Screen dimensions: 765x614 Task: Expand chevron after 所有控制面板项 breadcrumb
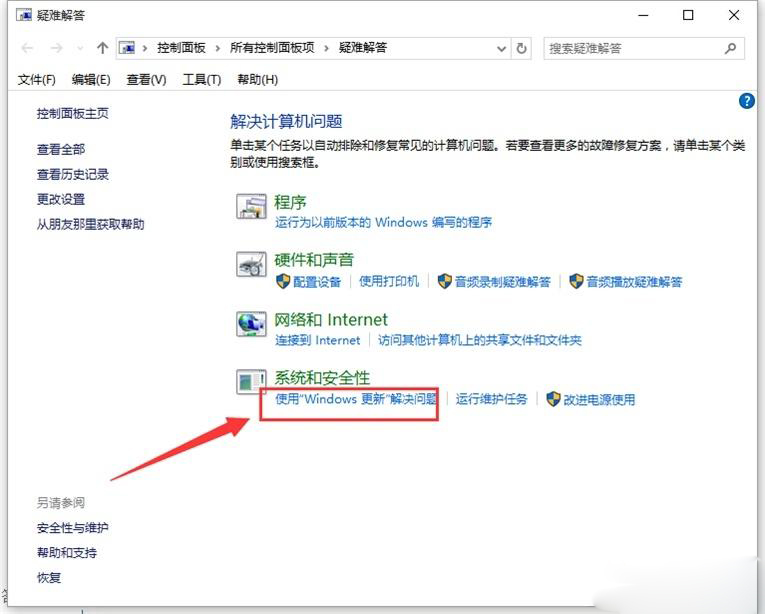[x=326, y=48]
